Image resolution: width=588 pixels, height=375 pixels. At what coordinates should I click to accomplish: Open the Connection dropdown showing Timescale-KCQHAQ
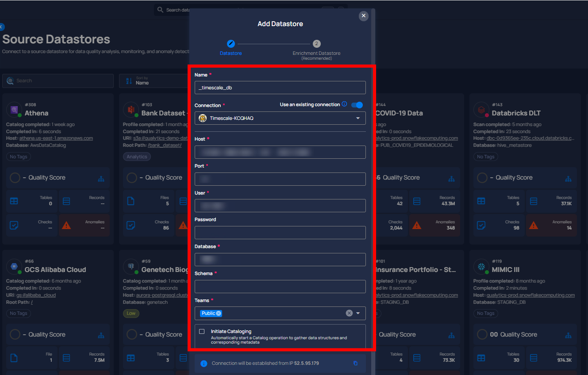[x=280, y=118]
